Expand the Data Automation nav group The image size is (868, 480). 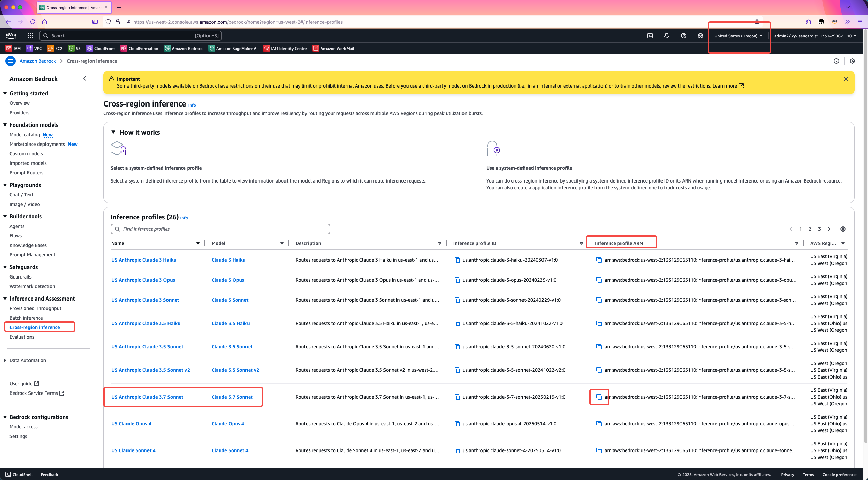(x=5, y=360)
